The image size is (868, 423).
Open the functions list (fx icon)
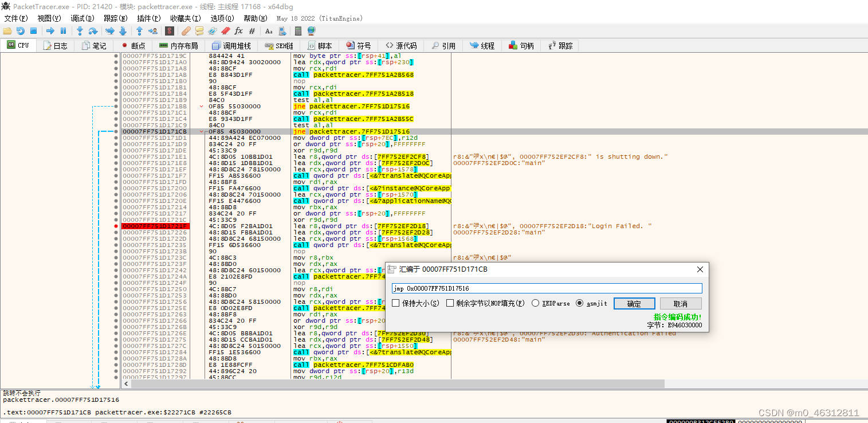(x=239, y=31)
